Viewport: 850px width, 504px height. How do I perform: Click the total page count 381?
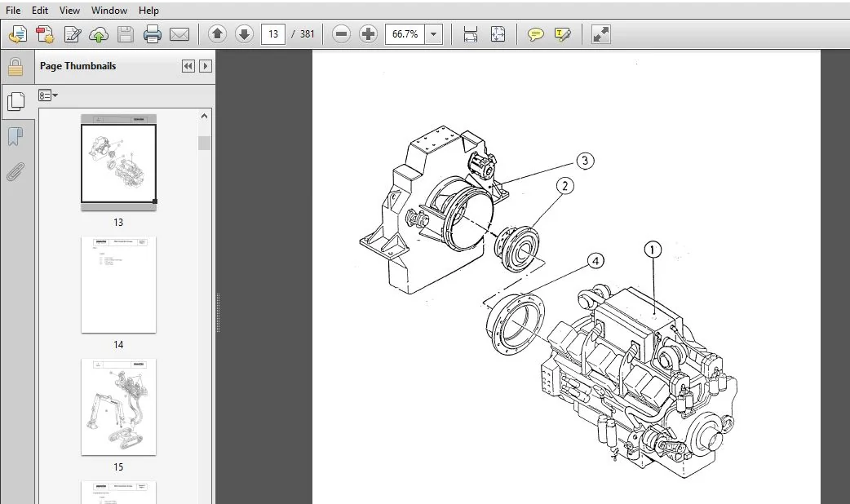point(308,34)
